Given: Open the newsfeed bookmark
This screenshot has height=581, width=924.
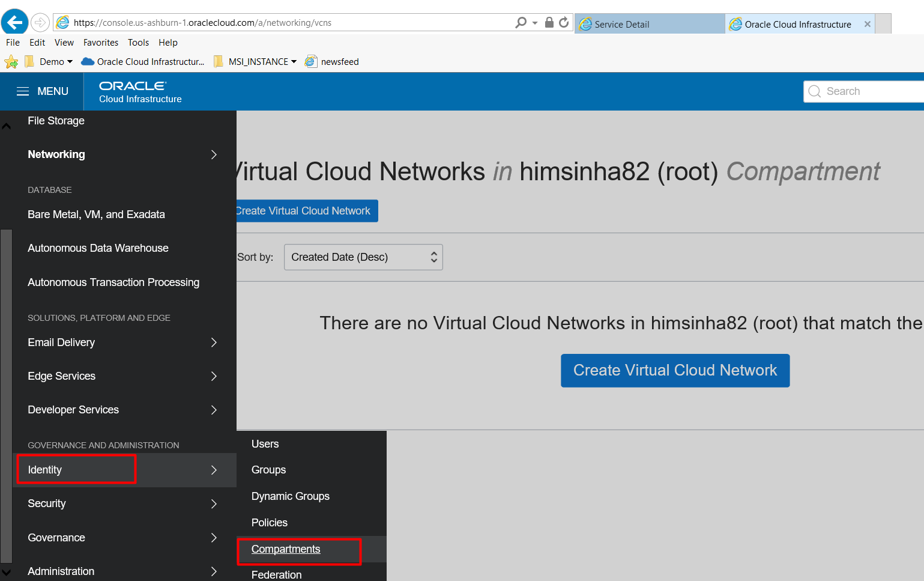Looking at the screenshot, I should click(x=332, y=62).
